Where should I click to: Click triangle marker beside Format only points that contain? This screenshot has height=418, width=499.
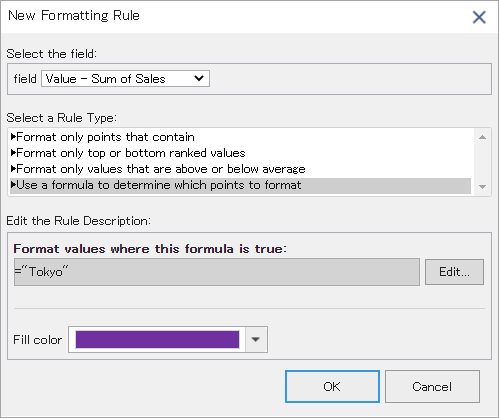click(x=13, y=137)
